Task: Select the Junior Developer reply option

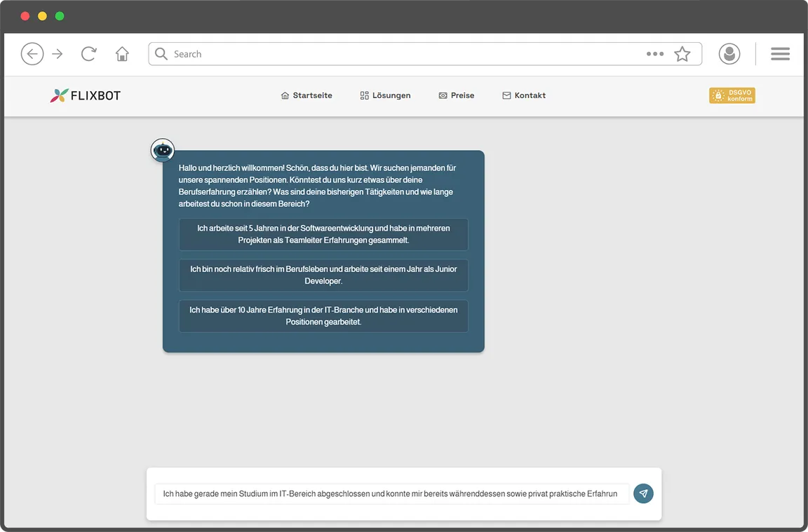Action: (323, 275)
